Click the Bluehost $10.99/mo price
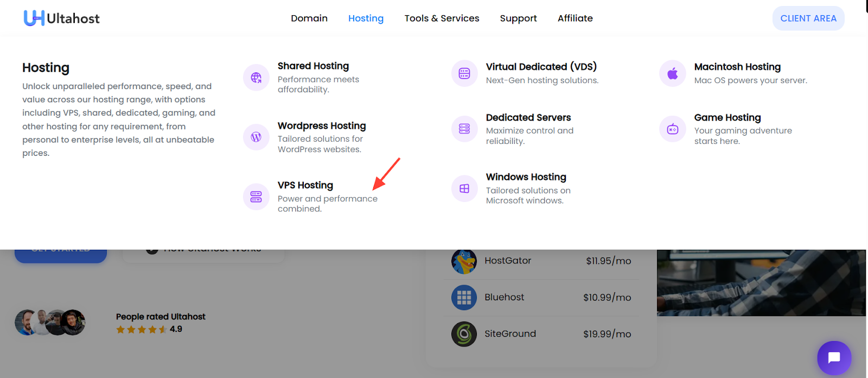The image size is (868, 378). pyautogui.click(x=607, y=298)
